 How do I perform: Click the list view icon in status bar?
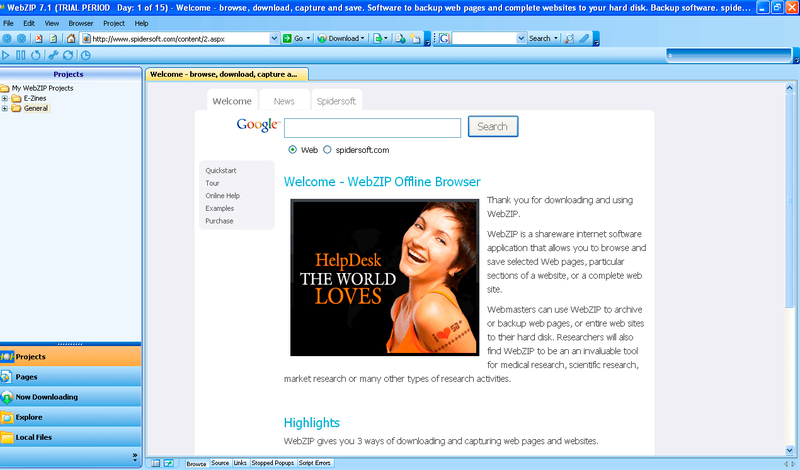pos(156,463)
